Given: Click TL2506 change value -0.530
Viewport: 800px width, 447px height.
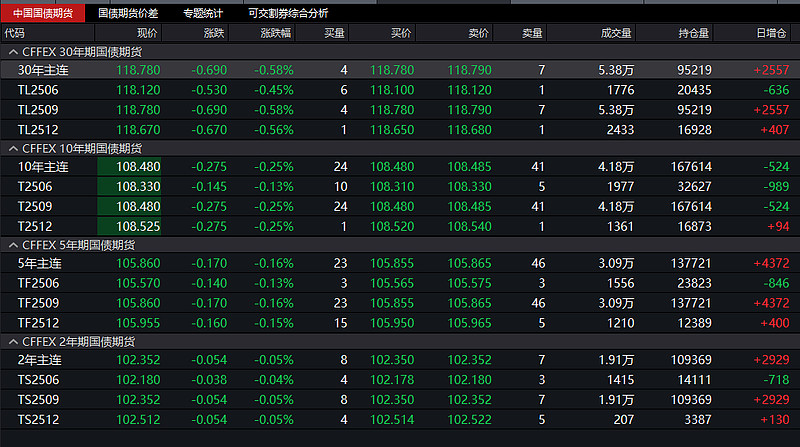Looking at the screenshot, I should click(209, 90).
